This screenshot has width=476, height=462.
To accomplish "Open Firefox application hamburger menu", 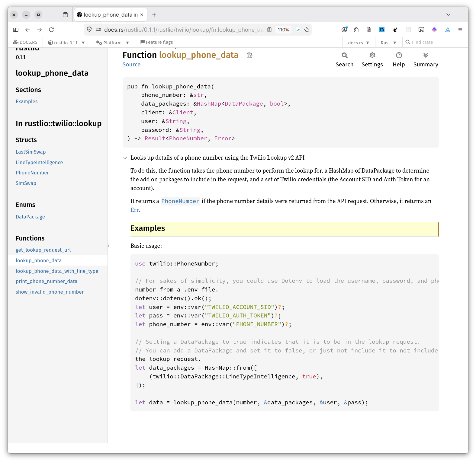I will 460,30.
